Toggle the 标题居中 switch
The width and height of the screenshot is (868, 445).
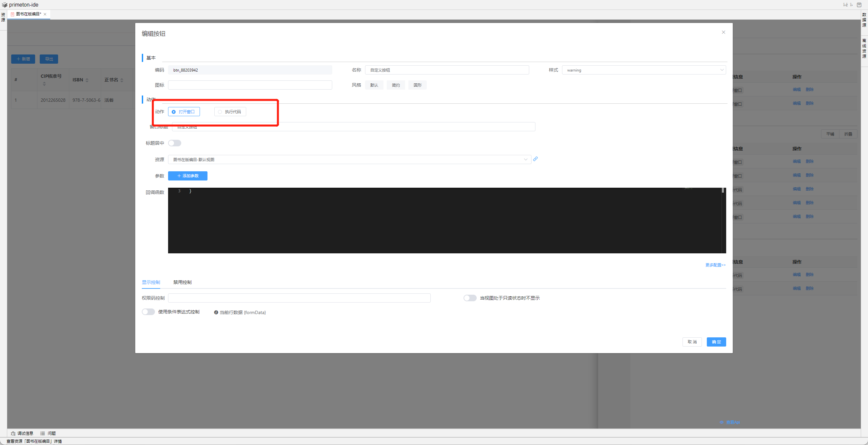click(175, 143)
